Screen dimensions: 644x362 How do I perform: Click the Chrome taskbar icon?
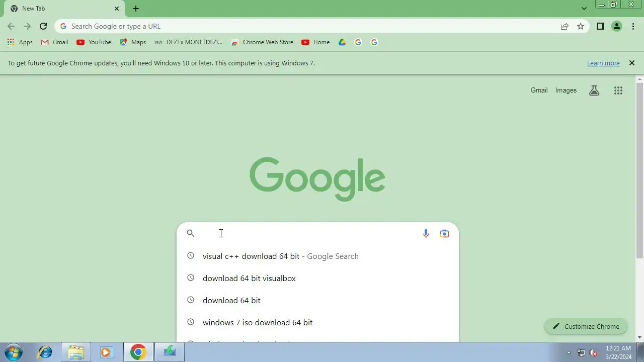[138, 352]
